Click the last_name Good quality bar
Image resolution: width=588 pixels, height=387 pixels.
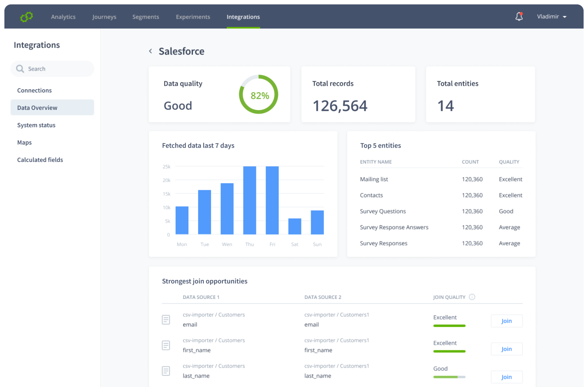pyautogui.click(x=449, y=377)
